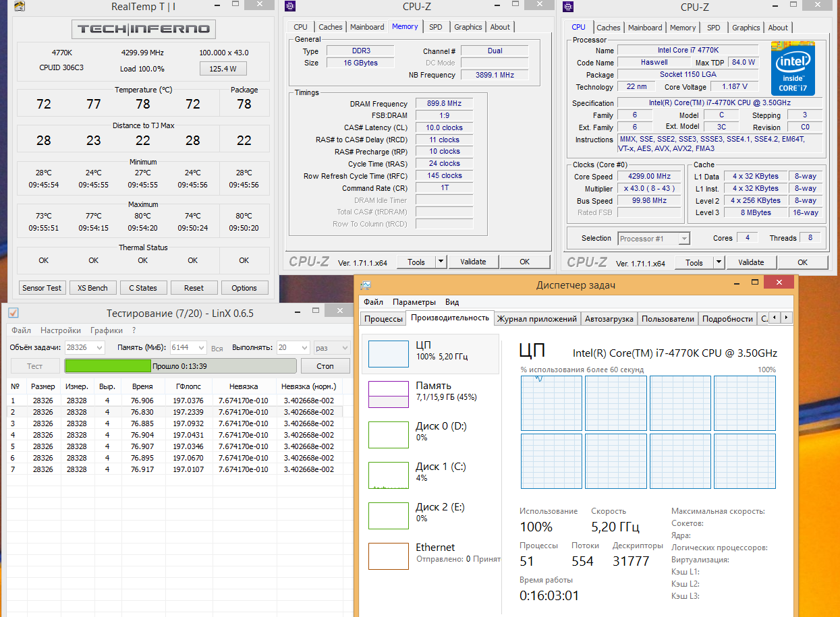
Task: Click the Memory CPU-Z window title icon
Action: coord(289,7)
